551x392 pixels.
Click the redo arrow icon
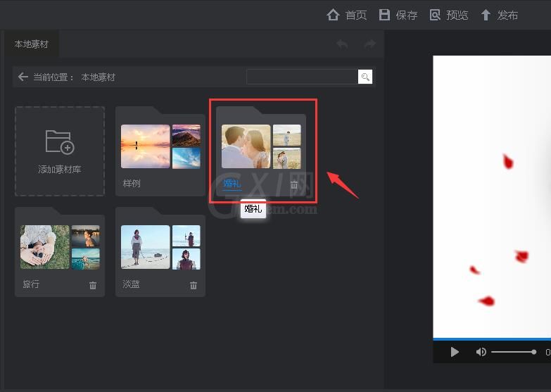369,44
